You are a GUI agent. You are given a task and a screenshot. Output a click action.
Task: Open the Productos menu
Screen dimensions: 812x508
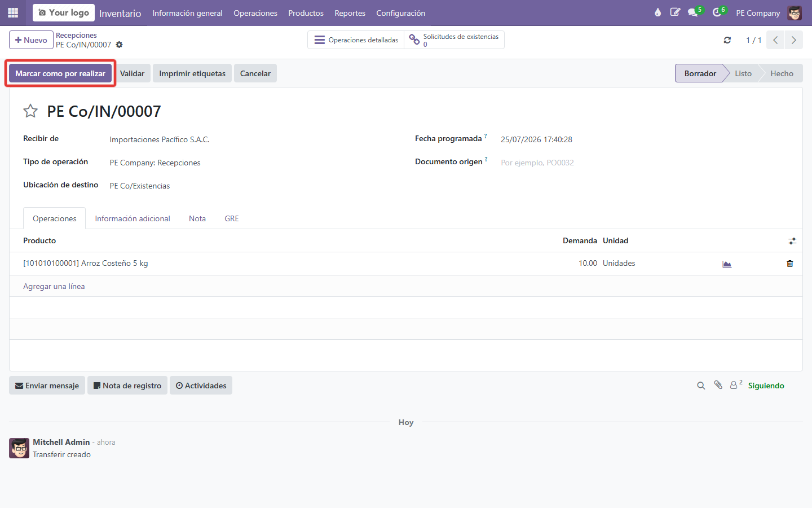pos(306,13)
